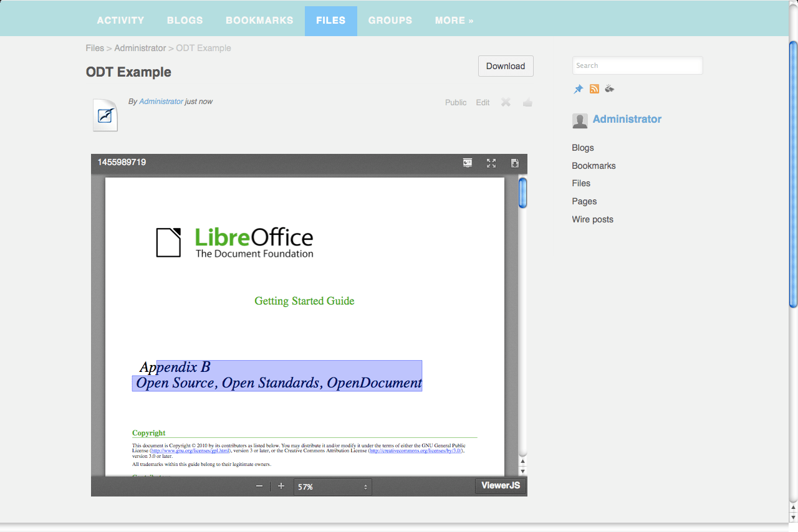Screen dimensions: 798x532
Task: Select the FILES tab
Action: click(331, 21)
